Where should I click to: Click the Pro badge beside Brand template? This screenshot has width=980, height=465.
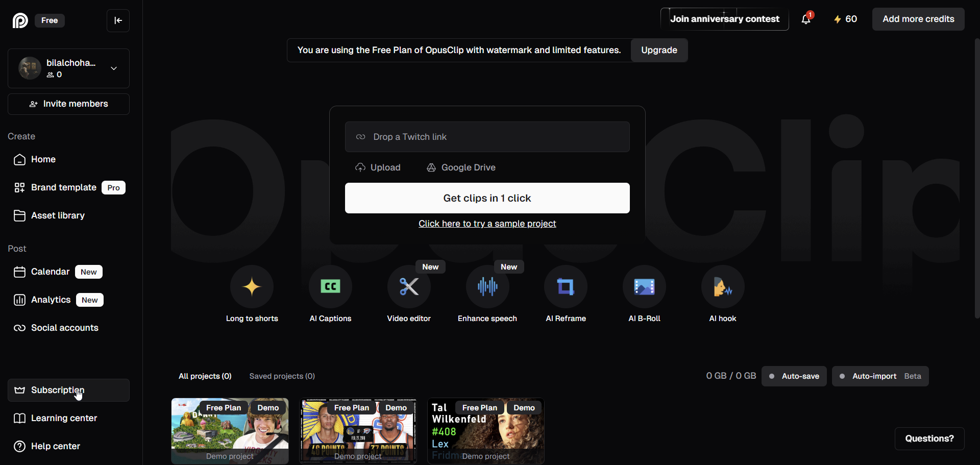(x=113, y=188)
